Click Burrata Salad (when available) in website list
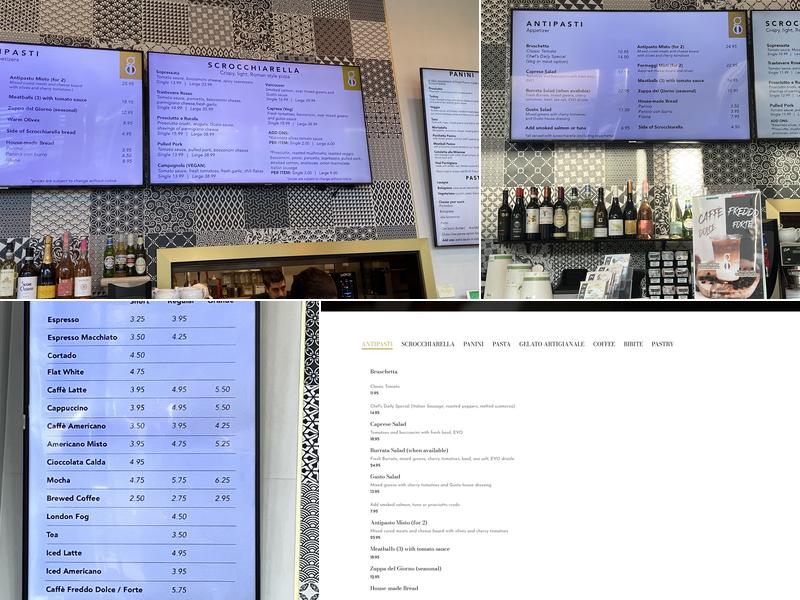The width and height of the screenshot is (800, 600). (407, 450)
